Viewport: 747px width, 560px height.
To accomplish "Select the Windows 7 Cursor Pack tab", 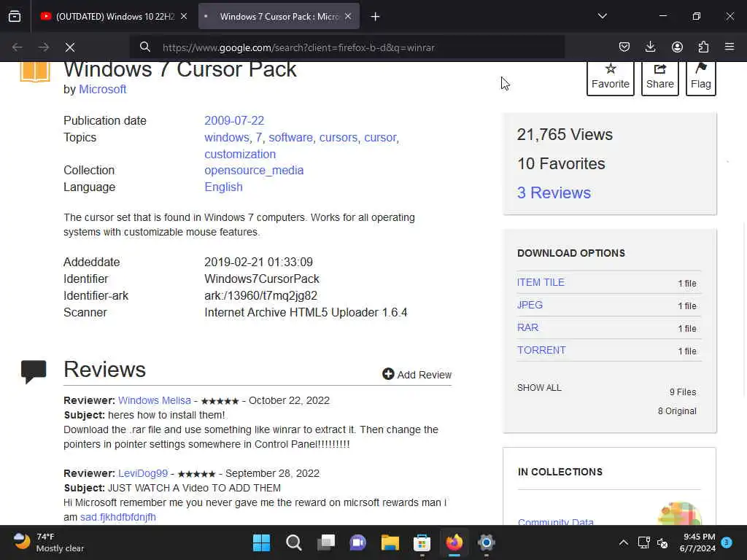I will pos(279,16).
